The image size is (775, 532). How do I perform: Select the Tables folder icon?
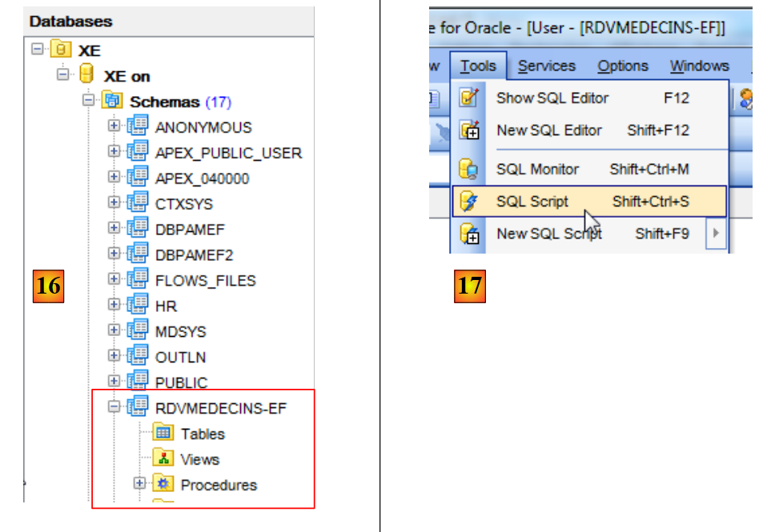(163, 434)
